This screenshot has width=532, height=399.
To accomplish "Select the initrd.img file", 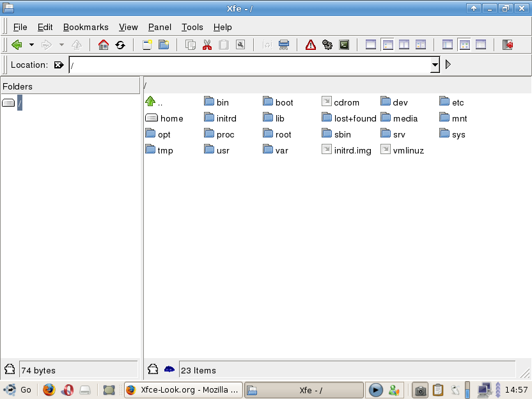I will pos(347,150).
